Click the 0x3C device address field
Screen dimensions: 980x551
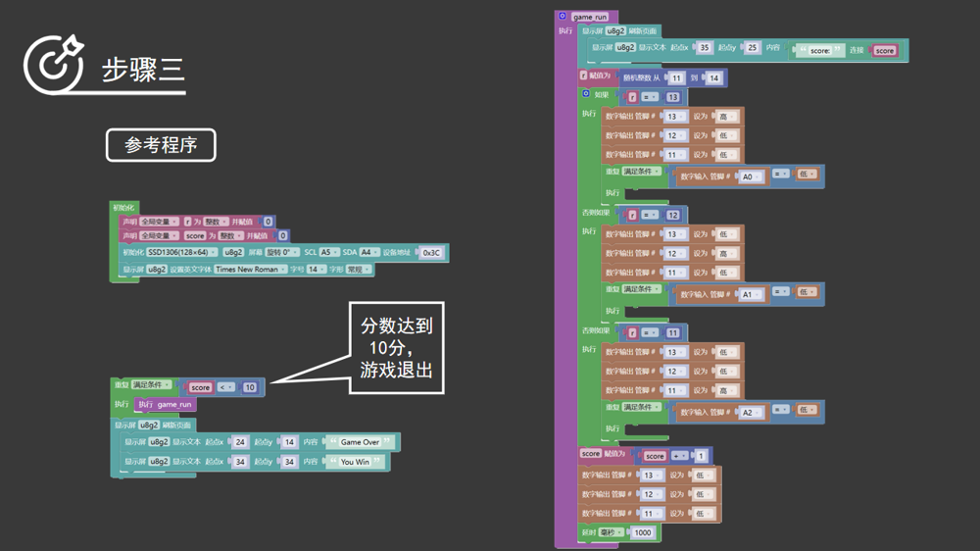click(430, 253)
